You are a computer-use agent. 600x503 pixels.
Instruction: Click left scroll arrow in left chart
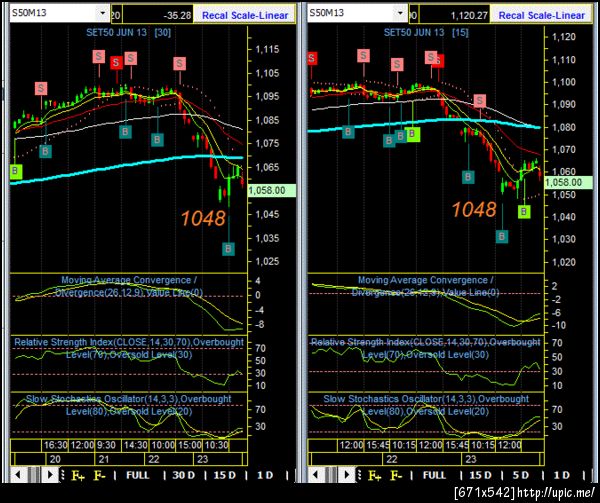click(x=18, y=475)
